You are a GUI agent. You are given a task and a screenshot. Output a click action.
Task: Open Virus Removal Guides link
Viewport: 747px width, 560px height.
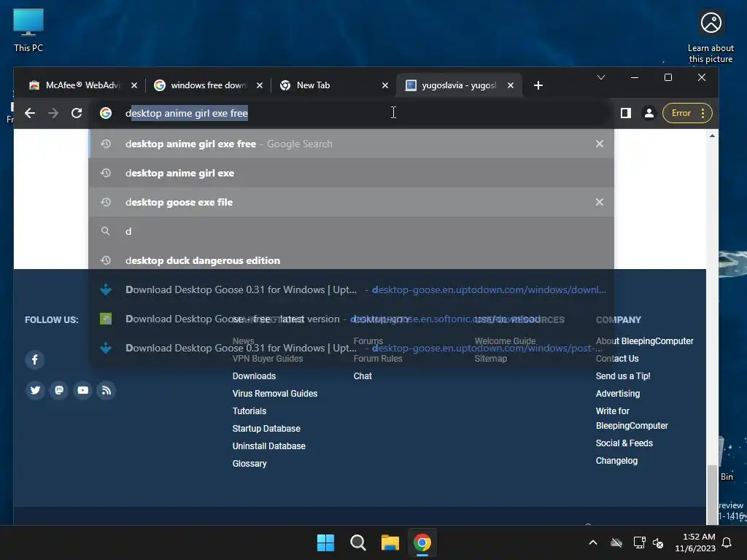tap(275, 393)
